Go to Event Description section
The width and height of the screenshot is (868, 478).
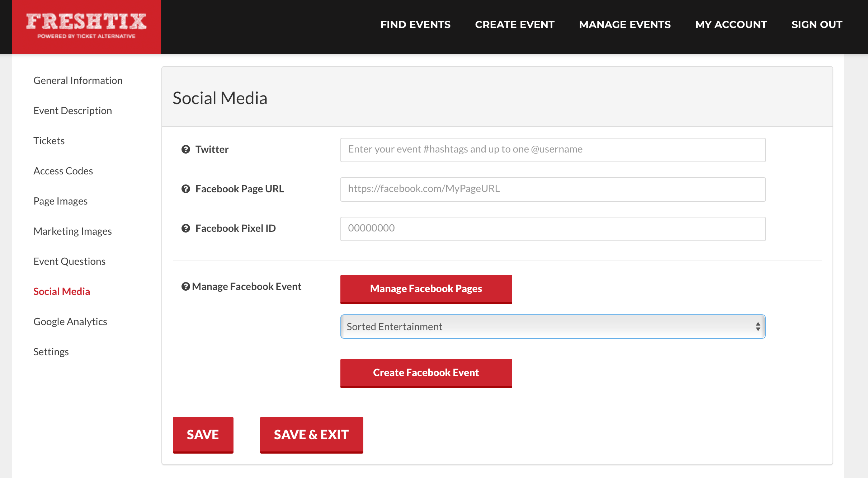tap(72, 111)
